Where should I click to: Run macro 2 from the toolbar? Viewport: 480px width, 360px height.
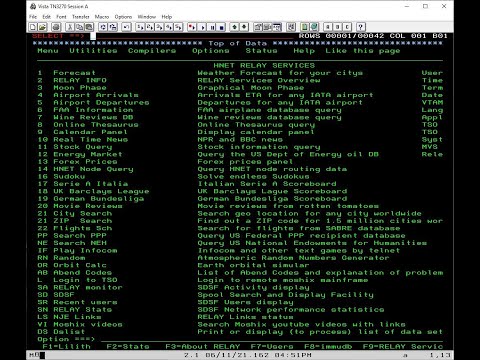[150, 27]
